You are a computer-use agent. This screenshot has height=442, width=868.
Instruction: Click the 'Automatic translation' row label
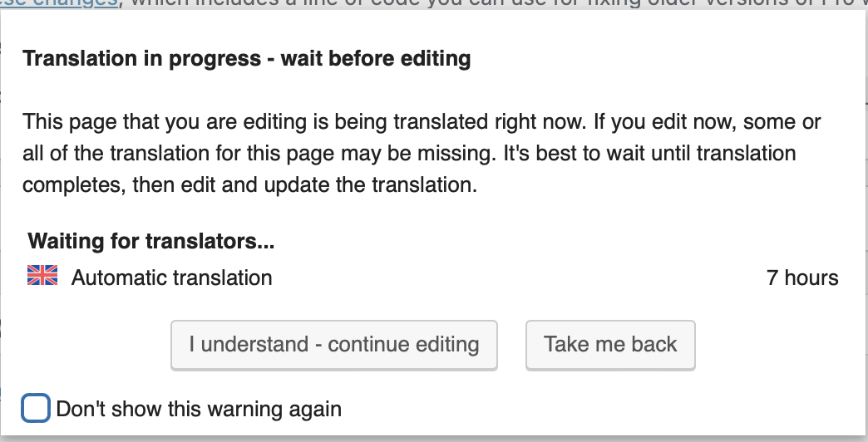click(x=171, y=277)
